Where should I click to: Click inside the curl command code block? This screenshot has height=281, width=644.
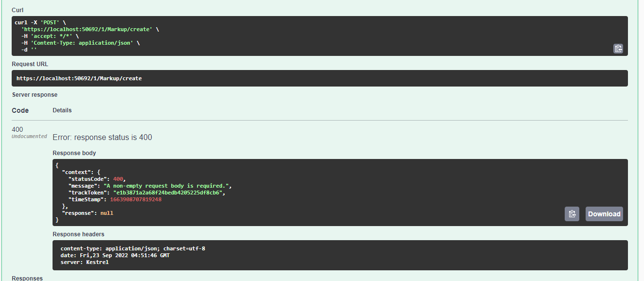[x=292, y=36]
